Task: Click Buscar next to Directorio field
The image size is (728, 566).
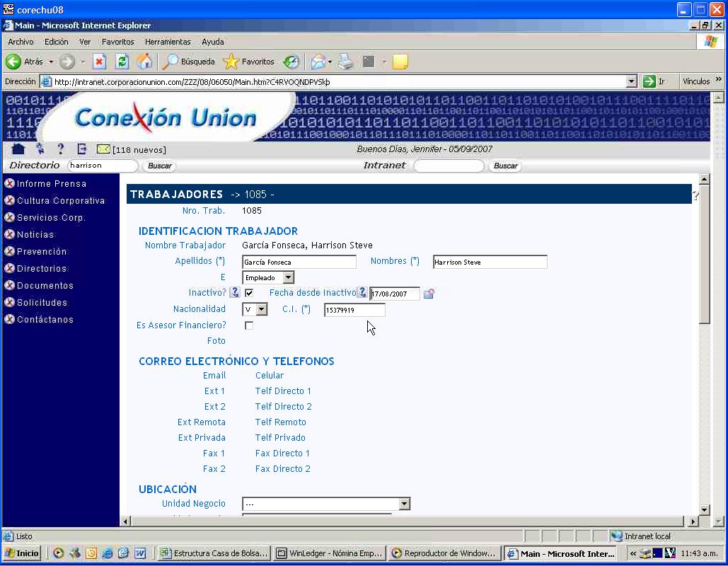Action: 160,166
